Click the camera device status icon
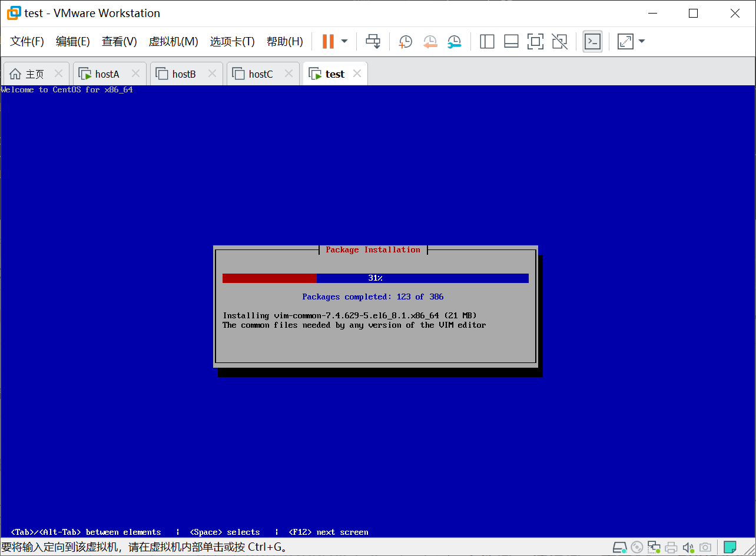Viewport: 756px width, 556px height. (x=705, y=548)
